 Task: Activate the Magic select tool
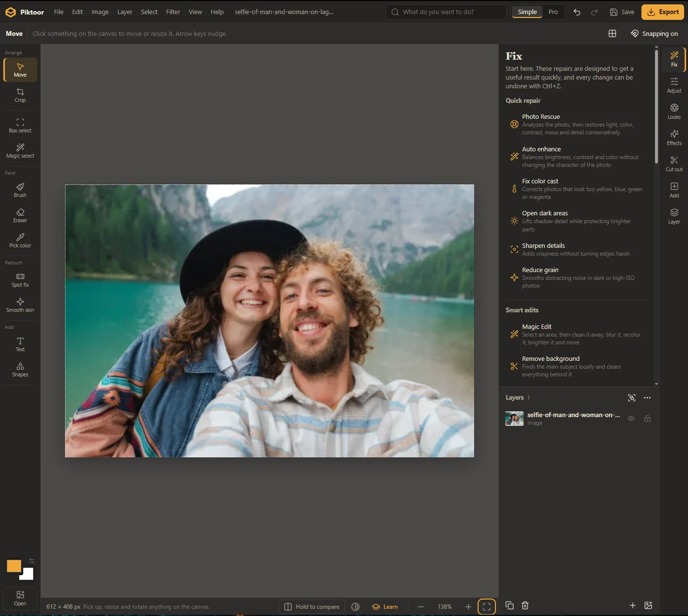(20, 151)
